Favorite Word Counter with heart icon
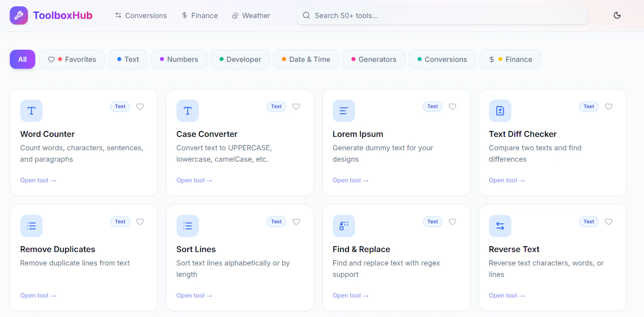This screenshot has width=644, height=317. pos(140,107)
